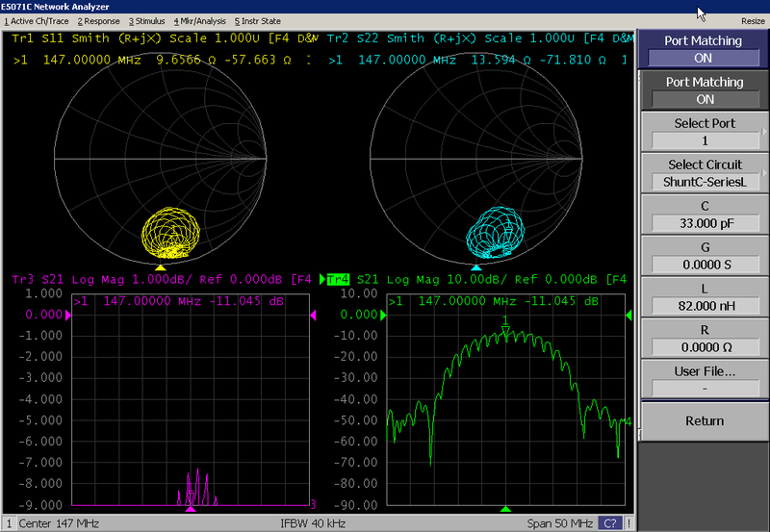The height and width of the screenshot is (532, 770).
Task: Click the C? status indicator in status bar
Action: click(x=609, y=523)
